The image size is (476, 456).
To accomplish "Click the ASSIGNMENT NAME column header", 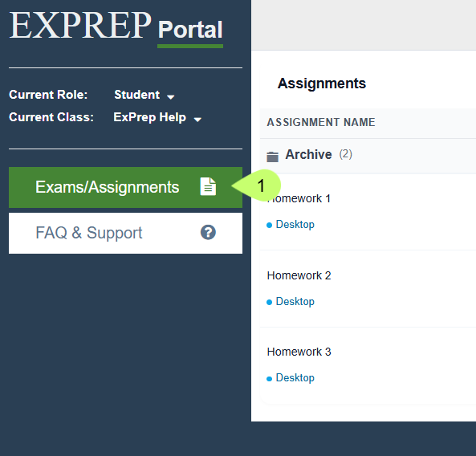I will pos(321,122).
